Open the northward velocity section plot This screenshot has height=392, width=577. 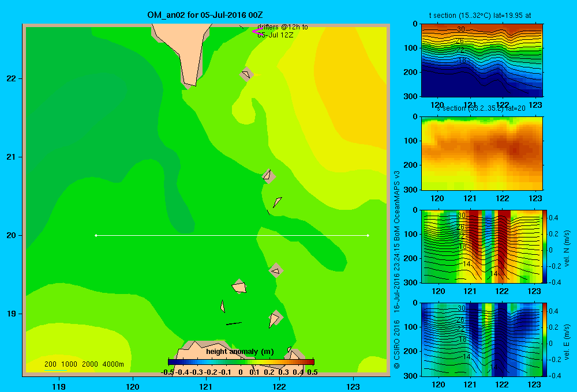point(482,246)
